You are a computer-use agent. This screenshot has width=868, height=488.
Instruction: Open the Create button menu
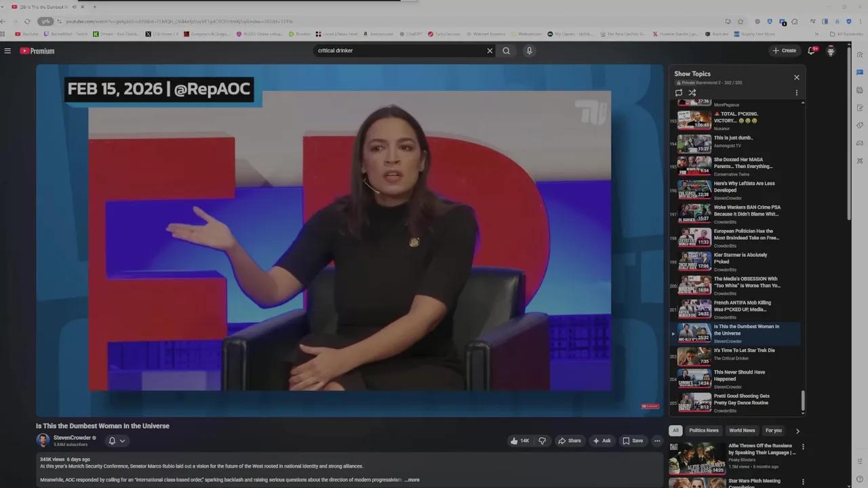784,51
